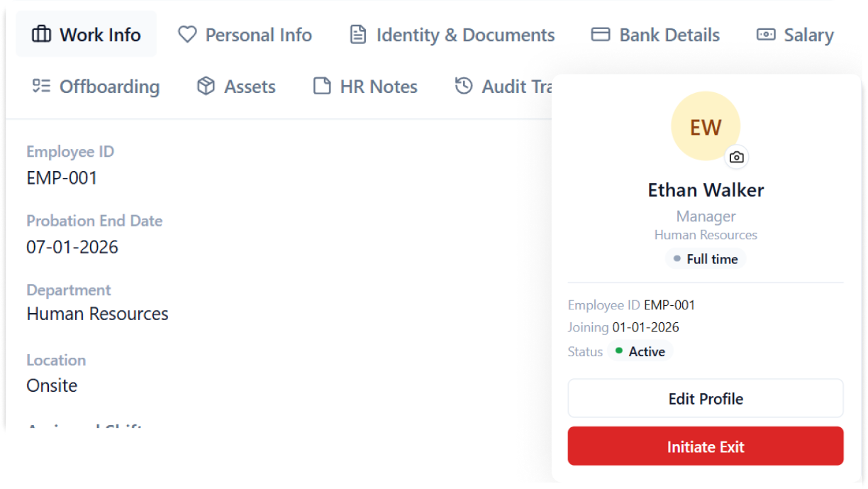Viewport: 868px width, 489px height.
Task: Click the heart icon beside Personal Info
Action: click(x=187, y=35)
